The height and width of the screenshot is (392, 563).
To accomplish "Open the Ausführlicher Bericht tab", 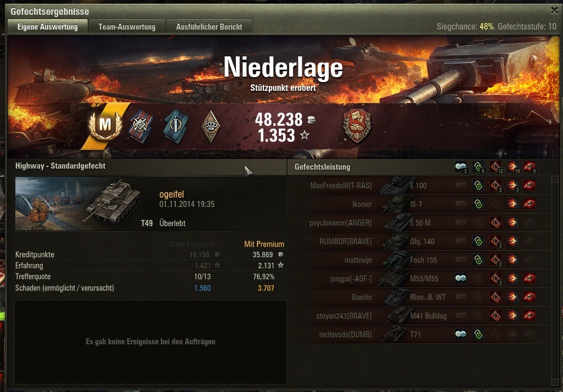I will click(209, 27).
